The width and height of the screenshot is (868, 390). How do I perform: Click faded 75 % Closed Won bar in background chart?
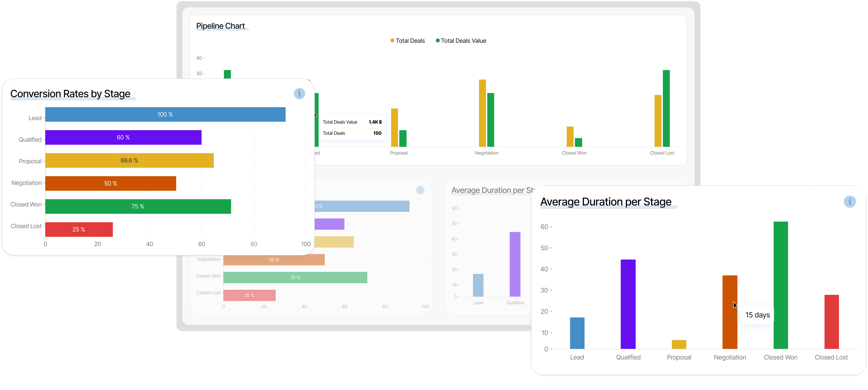(295, 277)
